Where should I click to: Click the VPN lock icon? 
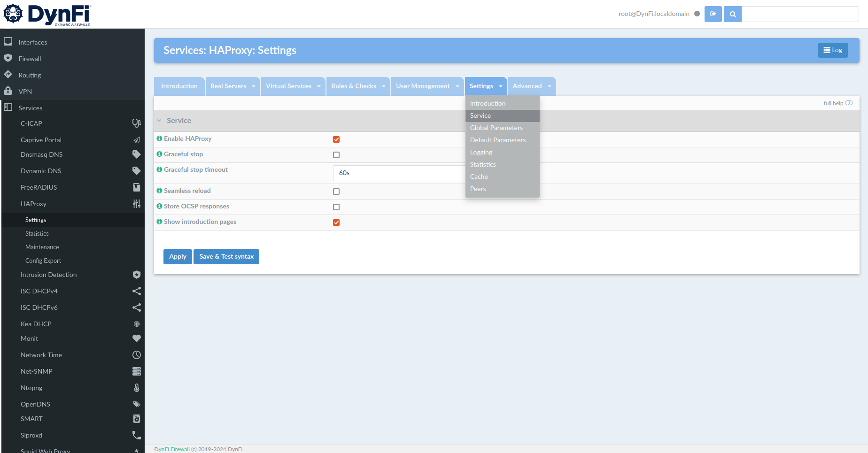(x=8, y=91)
